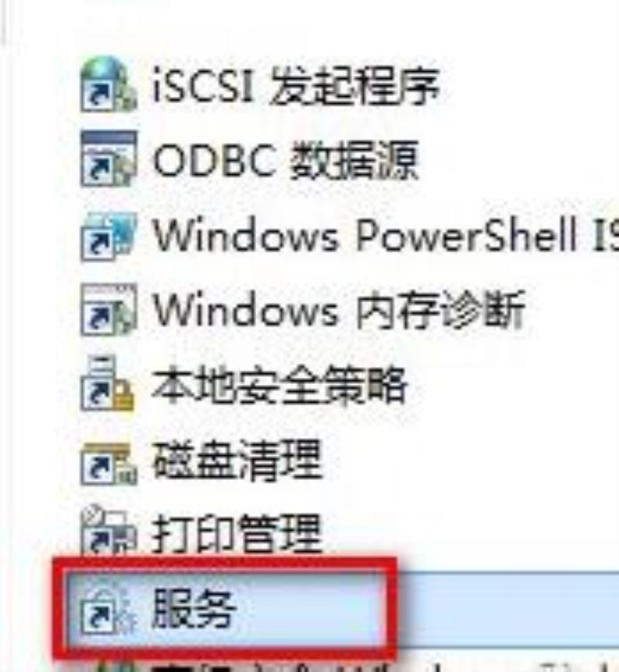Click the cut-off entry's icon below 服务

tap(114, 667)
